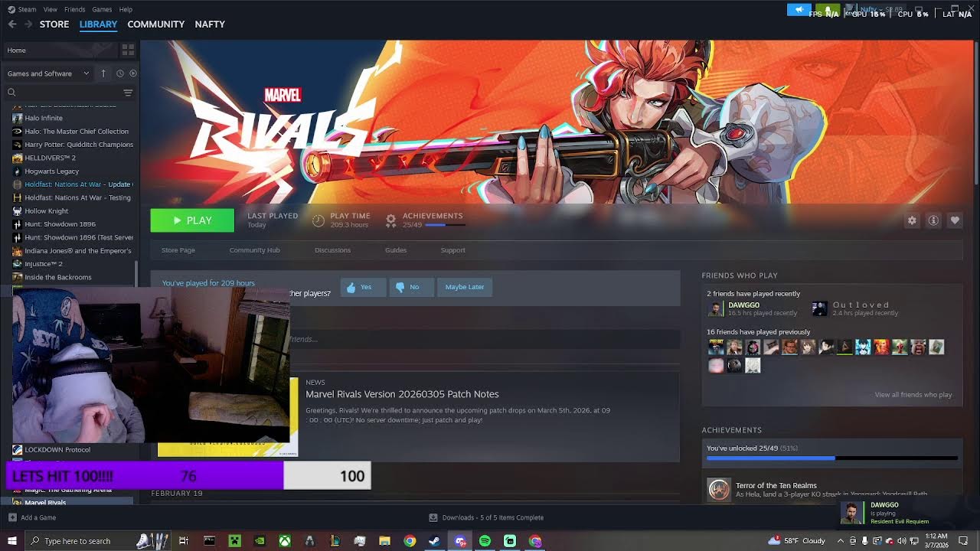Open Downloads status at bottom
The height and width of the screenshot is (551, 980).
[486, 518]
